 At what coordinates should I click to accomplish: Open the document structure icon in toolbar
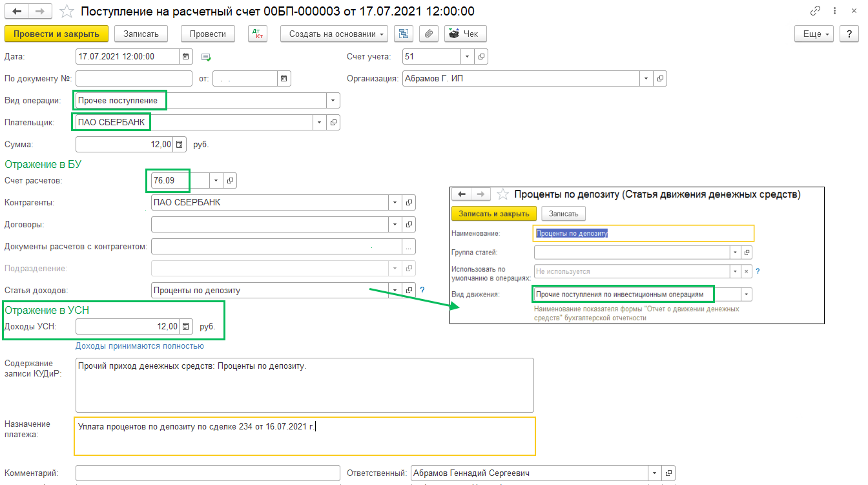click(x=404, y=34)
